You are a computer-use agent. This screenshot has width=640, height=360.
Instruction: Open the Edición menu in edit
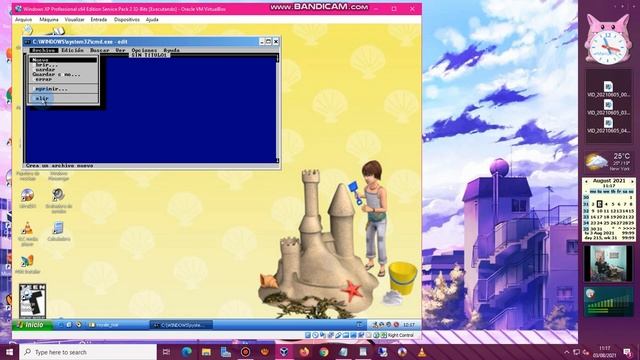point(73,50)
